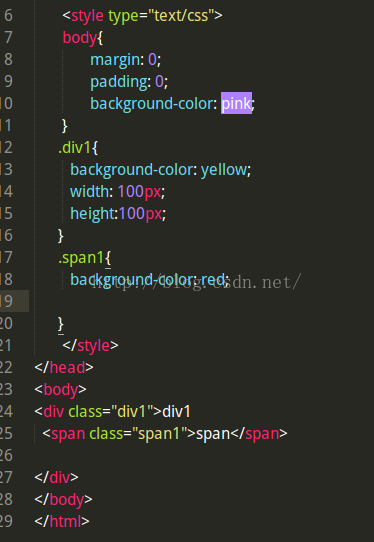The width and height of the screenshot is (374, 542).
Task: Select the type attribute of the style tag
Action: click(123, 17)
